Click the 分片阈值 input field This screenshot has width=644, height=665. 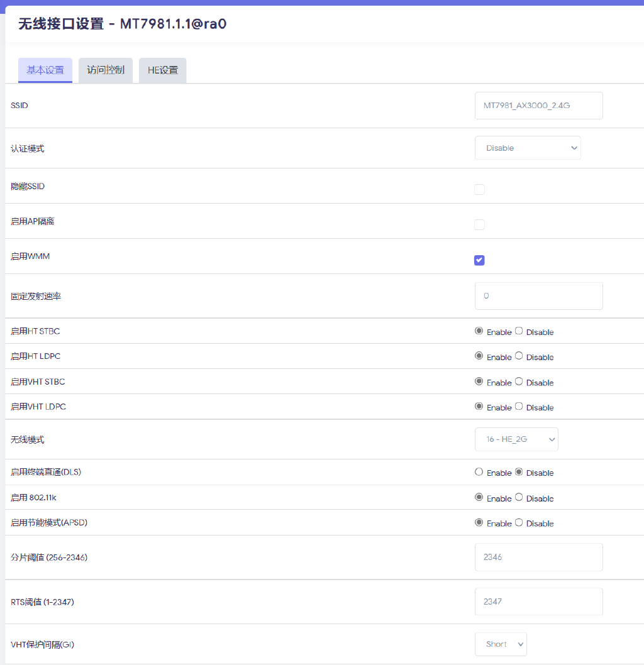tap(538, 557)
